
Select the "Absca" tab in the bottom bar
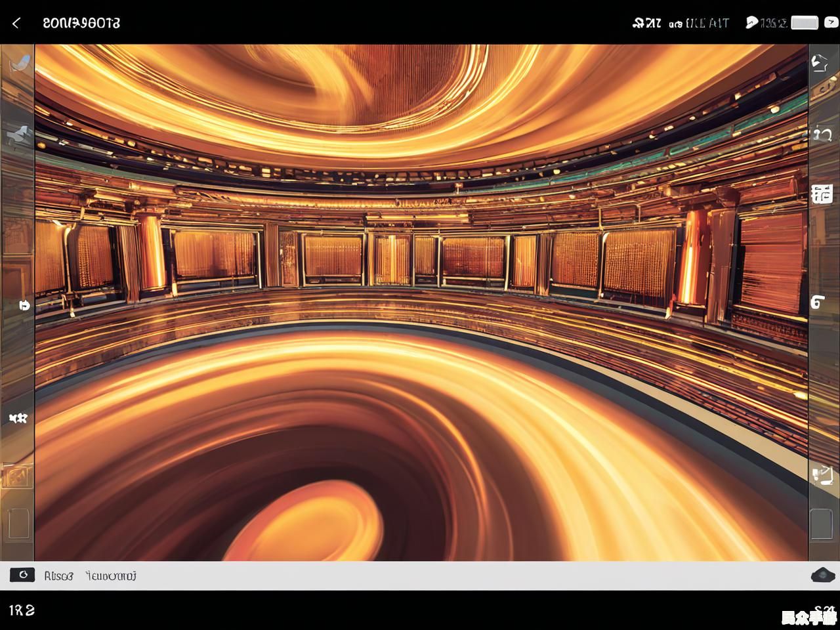click(58, 576)
